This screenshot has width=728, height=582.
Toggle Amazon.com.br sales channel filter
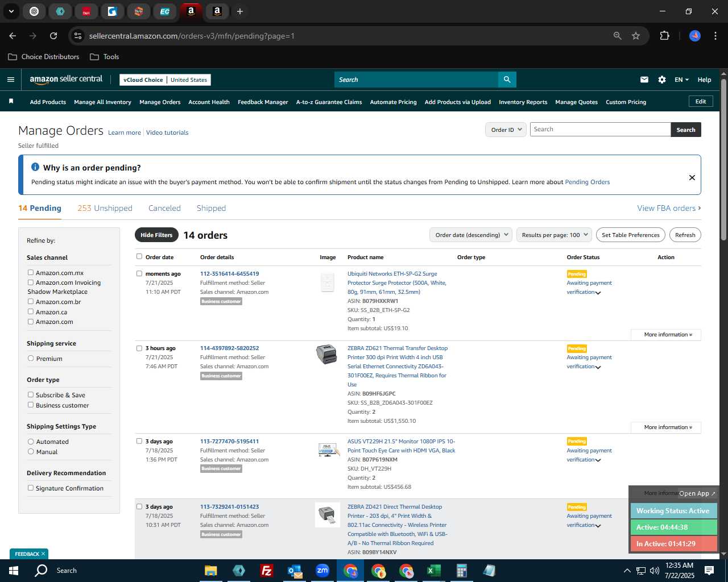point(31,301)
